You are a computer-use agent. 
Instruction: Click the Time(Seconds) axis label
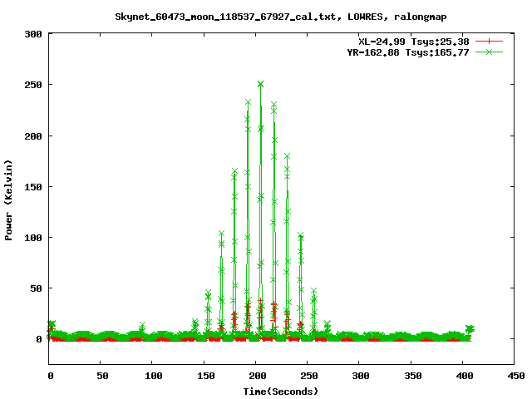pos(281,392)
